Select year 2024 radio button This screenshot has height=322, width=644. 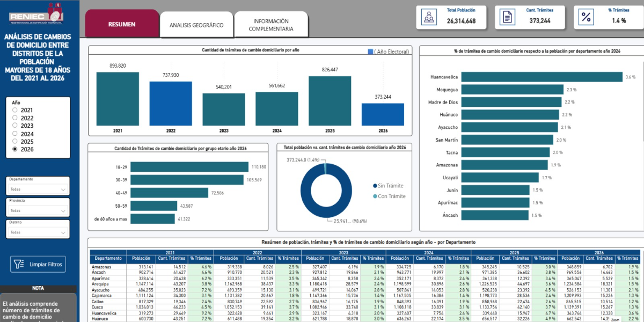tap(14, 134)
